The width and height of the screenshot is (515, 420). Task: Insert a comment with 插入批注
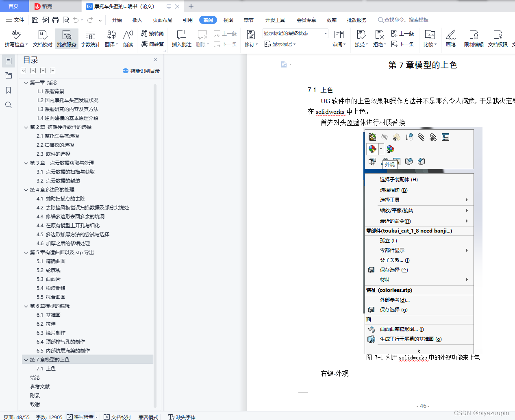coord(180,38)
